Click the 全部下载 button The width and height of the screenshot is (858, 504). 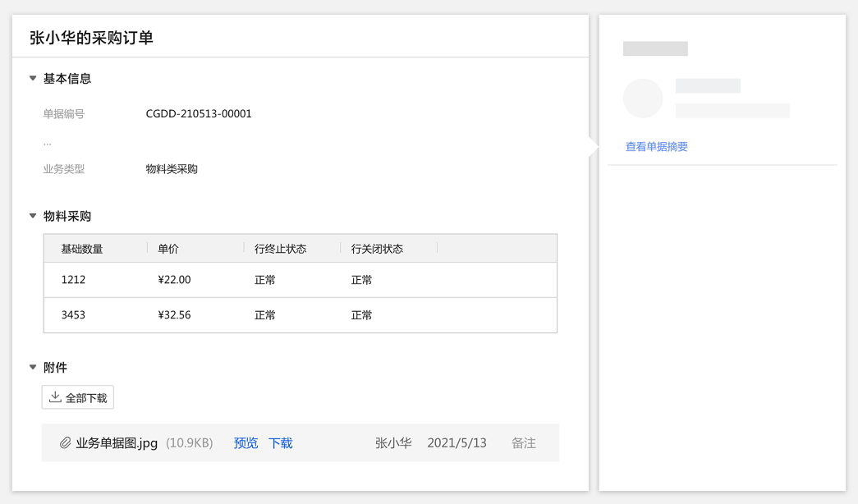[x=78, y=397]
